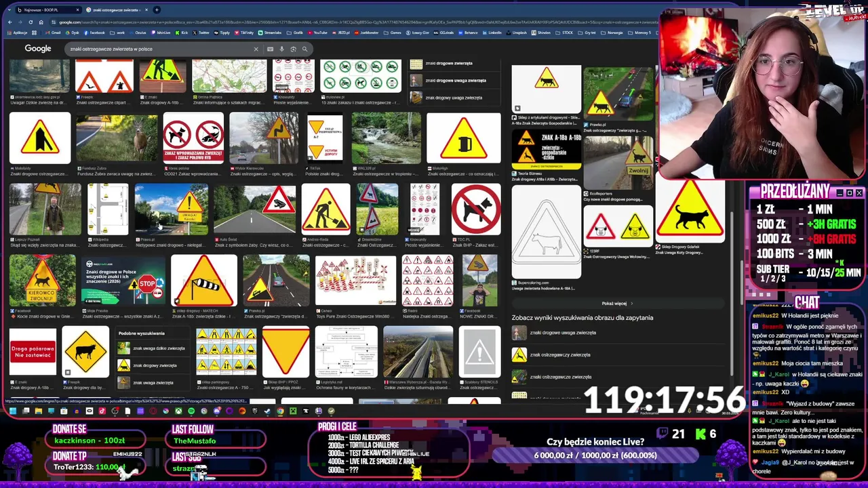This screenshot has height=488, width=868.
Task: Open the 'Droga pożarowa Nie zastawiać' thumbnail
Action: pos(33,352)
